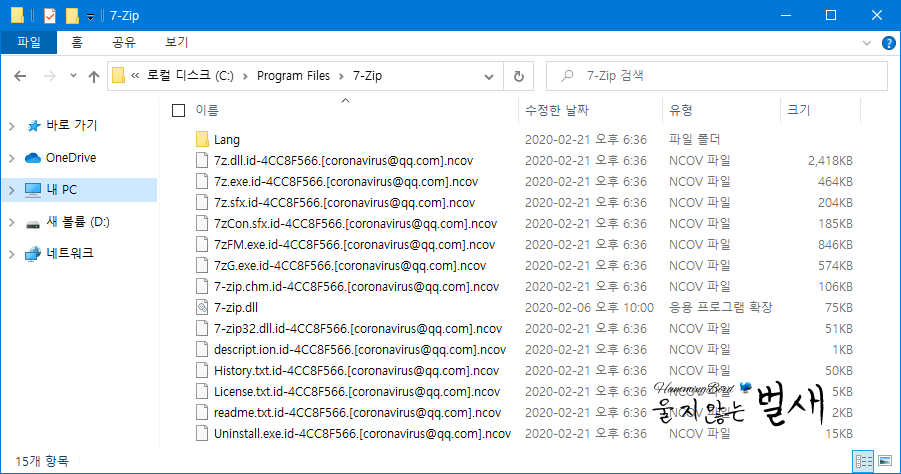Expand the 새 볼륨 (D:) tree node
901x474 pixels.
[x=11, y=222]
